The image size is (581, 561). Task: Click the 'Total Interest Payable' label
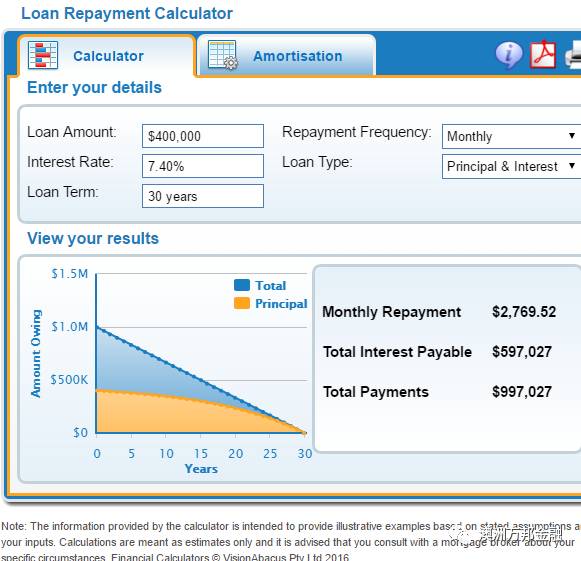point(397,352)
